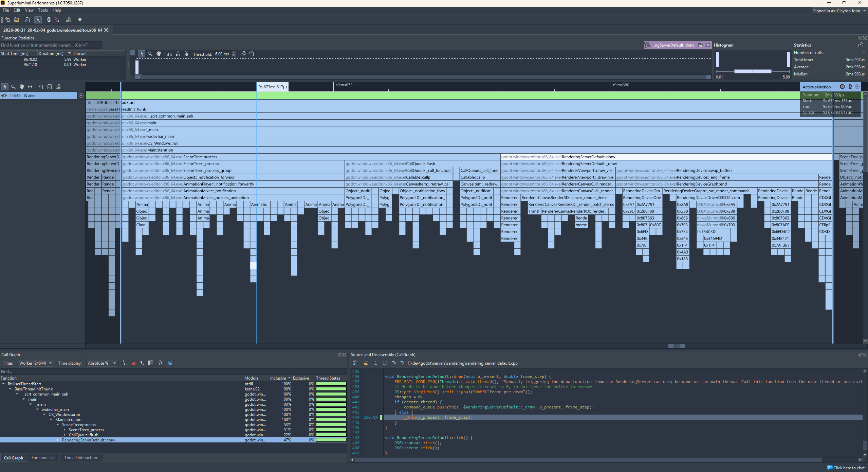Remove the ...ngServerDefault::draw function filter
The image size is (868, 472).
pyautogui.click(x=708, y=45)
